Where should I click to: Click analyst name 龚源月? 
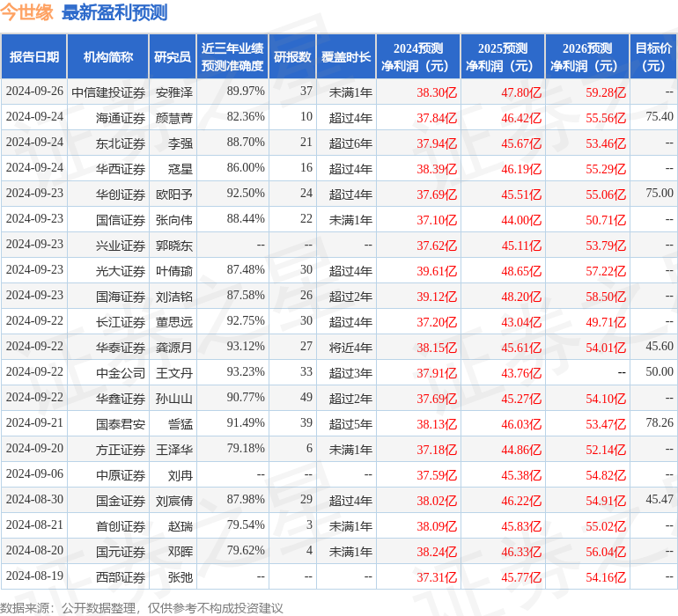click(x=173, y=347)
